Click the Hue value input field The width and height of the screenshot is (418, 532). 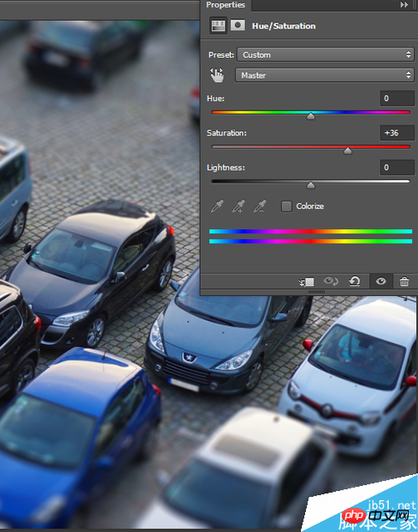[x=397, y=99]
